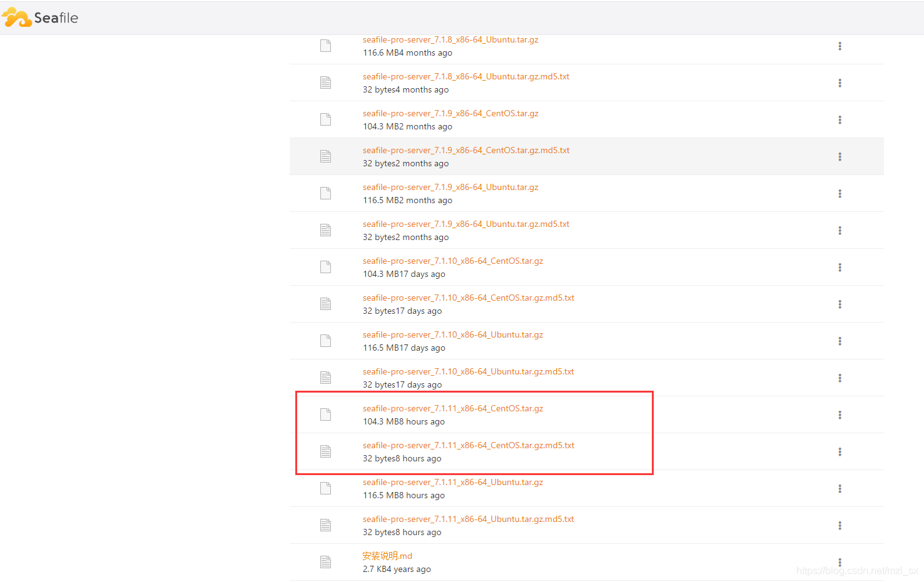Screen dimensions: 924x582
Task: Click the '104.3 MB17 days ago' details text
Action: pos(404,274)
